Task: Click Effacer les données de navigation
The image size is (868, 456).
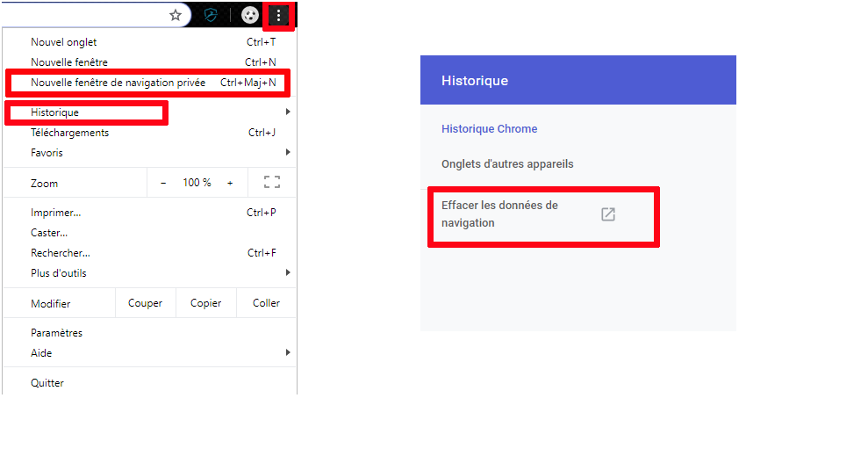Action: 499,214
